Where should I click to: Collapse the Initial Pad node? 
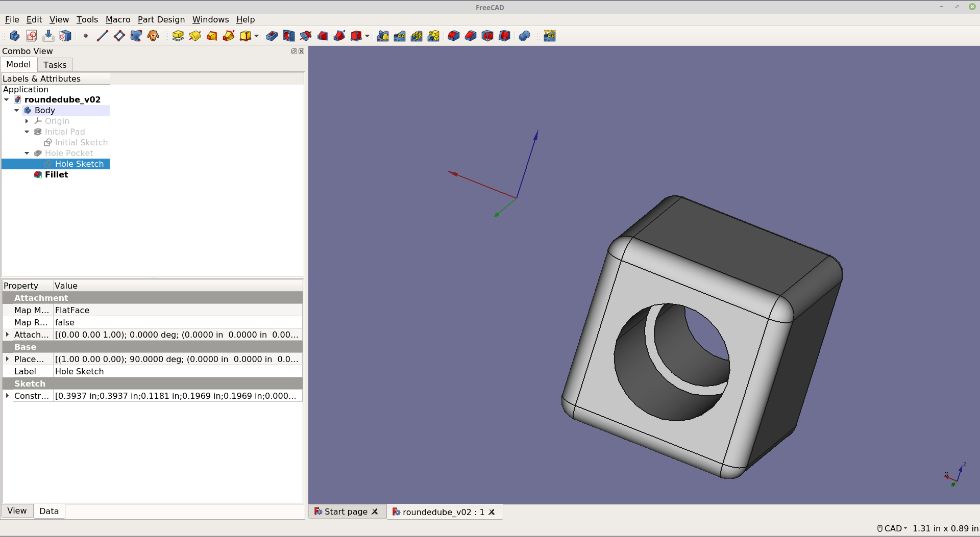(x=27, y=132)
